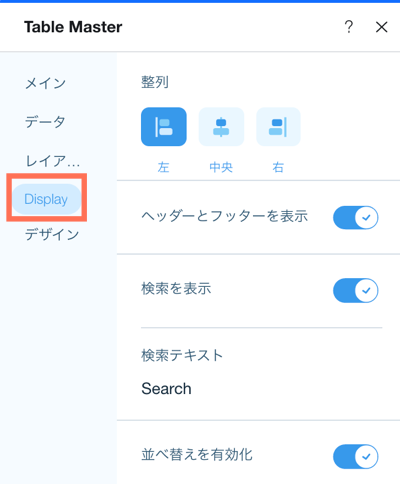
Task: Toggle ヘッダーとフッターを表示 switch off
Action: click(355, 218)
